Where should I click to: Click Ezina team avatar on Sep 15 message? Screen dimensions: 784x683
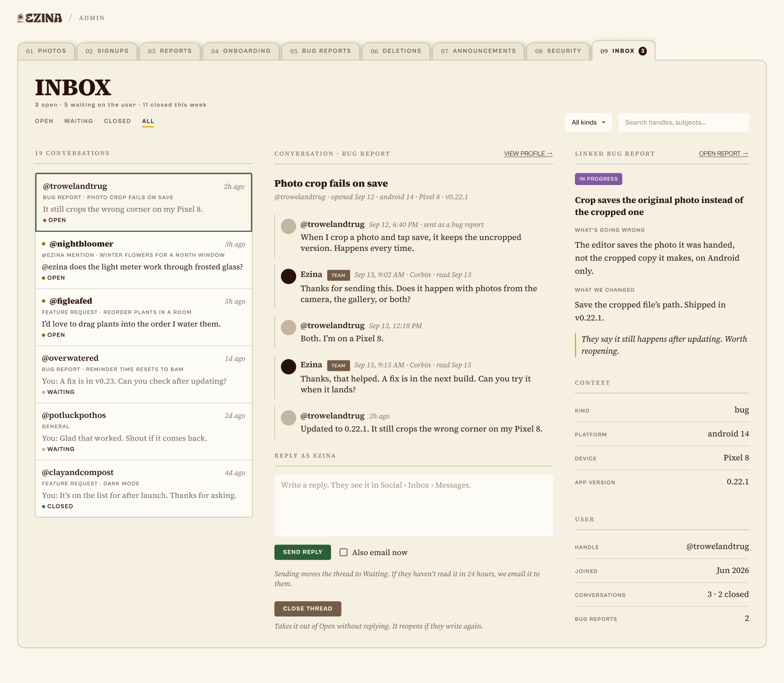(288, 367)
